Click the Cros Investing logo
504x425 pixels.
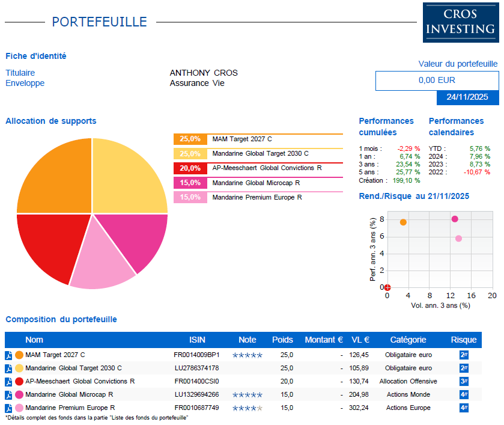point(461,22)
